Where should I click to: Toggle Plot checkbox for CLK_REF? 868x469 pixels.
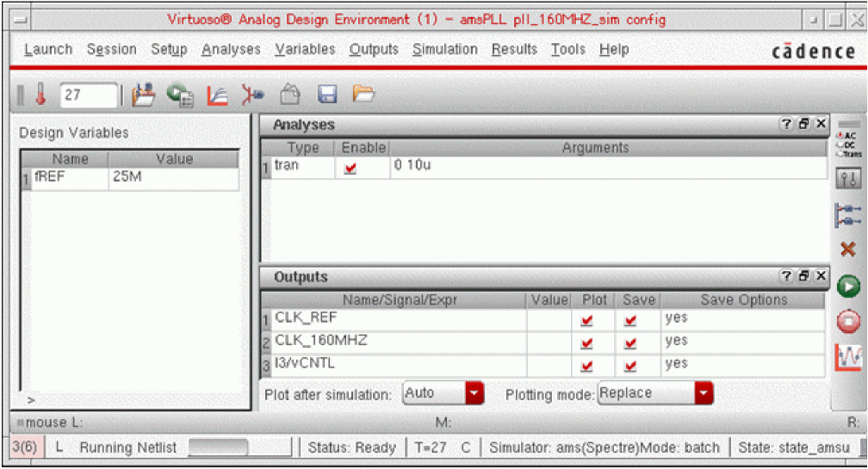[586, 320]
